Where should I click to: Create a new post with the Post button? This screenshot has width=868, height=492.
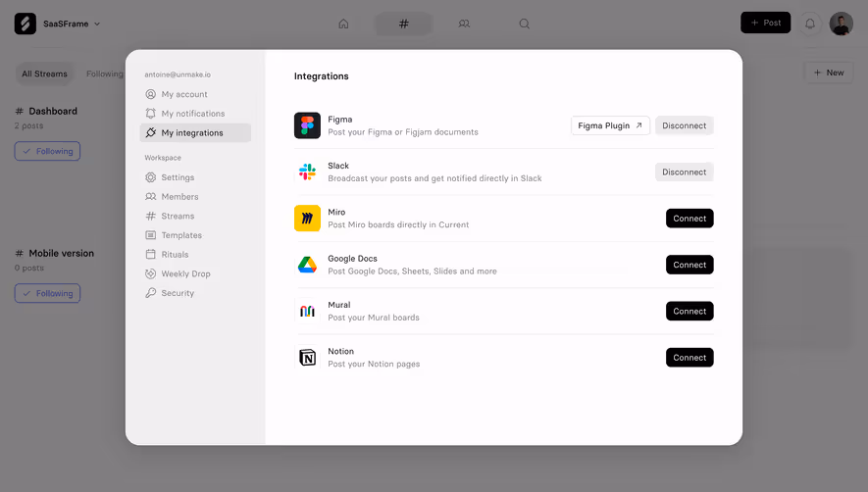click(766, 23)
